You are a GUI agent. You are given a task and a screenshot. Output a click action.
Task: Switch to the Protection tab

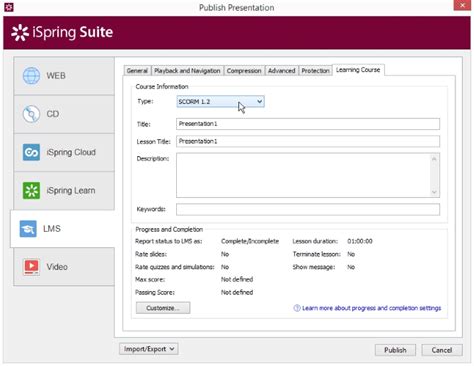(x=316, y=71)
